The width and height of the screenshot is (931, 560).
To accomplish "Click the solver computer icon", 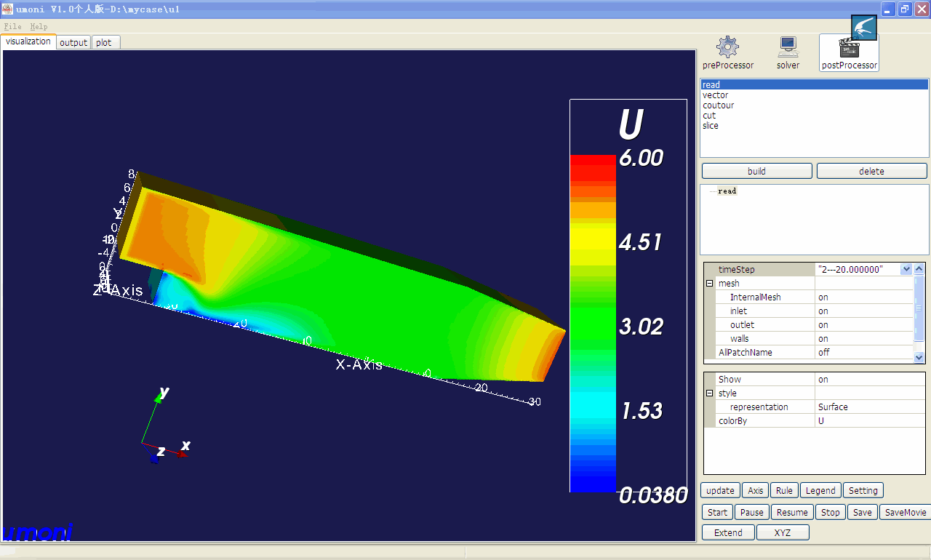I will (788, 48).
